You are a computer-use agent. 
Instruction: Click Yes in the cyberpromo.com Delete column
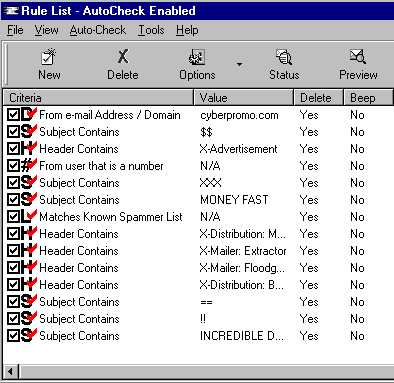click(x=309, y=115)
